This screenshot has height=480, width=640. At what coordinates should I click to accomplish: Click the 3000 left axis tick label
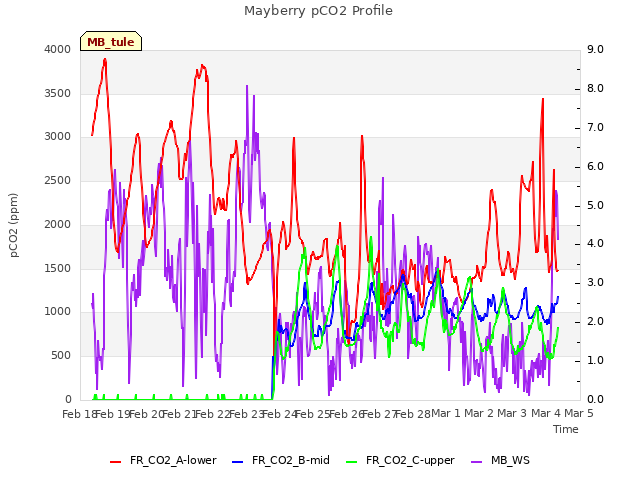(x=58, y=137)
